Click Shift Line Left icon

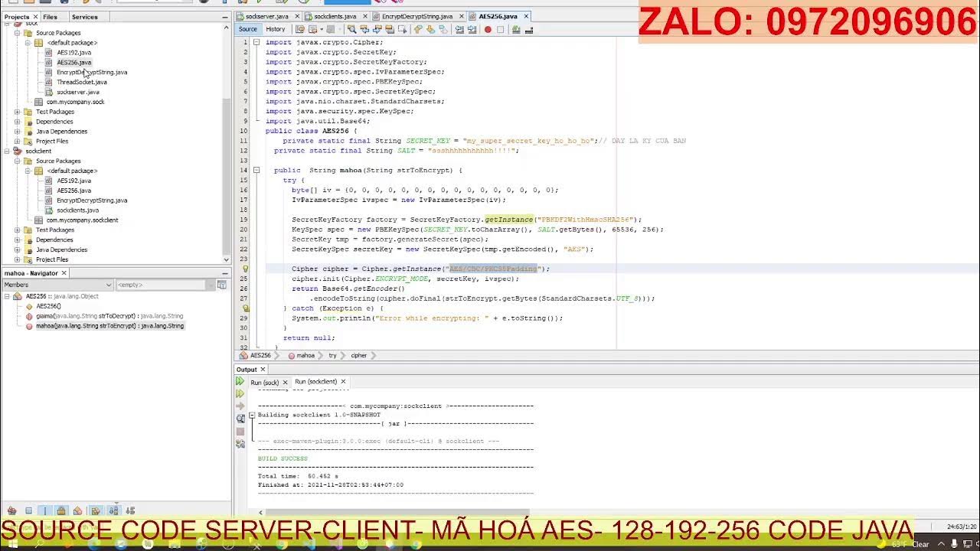point(459,29)
